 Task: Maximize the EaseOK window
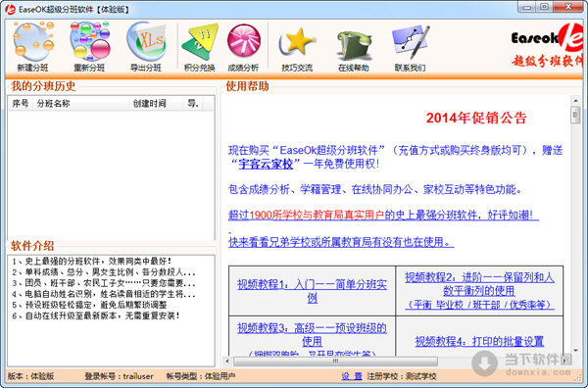[545, 7]
